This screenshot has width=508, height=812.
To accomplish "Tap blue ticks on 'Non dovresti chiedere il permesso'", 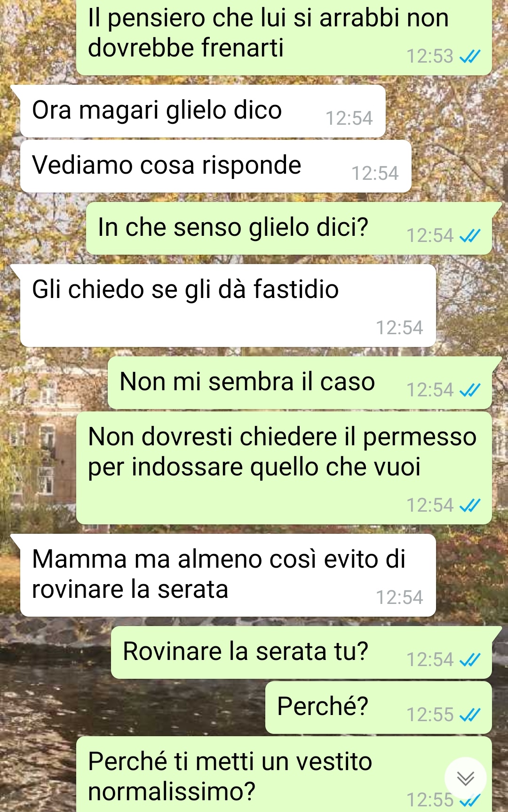I will tap(470, 506).
